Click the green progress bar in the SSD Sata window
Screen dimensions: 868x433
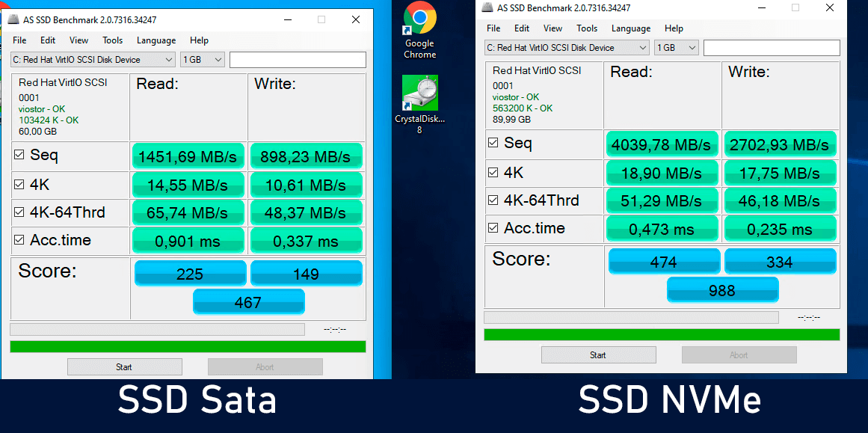pos(188,346)
